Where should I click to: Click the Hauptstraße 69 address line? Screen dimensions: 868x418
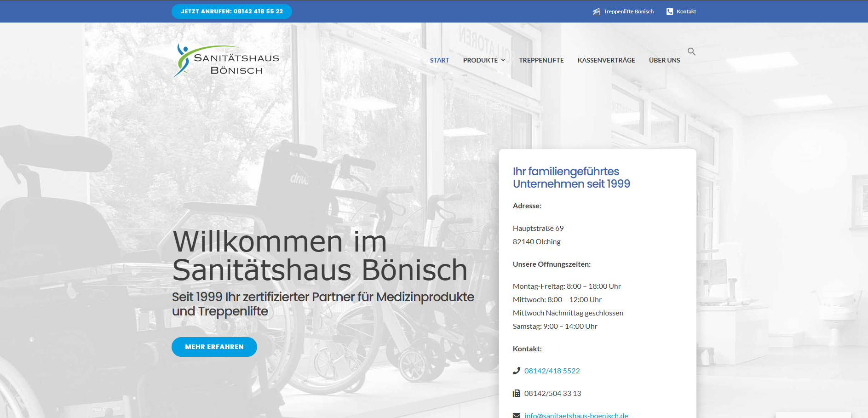[538, 228]
